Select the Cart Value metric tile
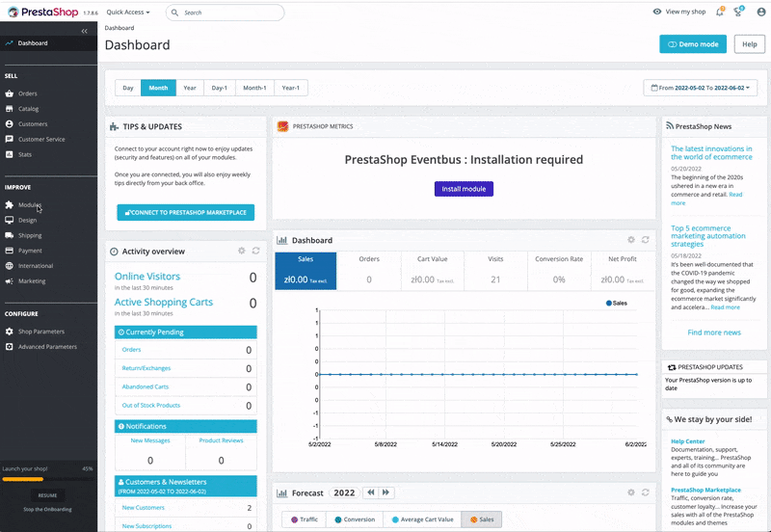The height and width of the screenshot is (532, 771). click(432, 271)
